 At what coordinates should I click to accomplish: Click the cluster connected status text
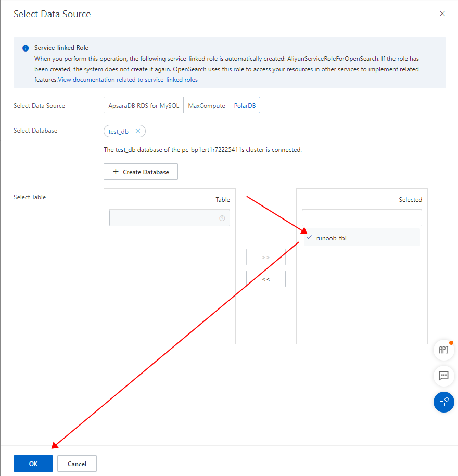coord(202,150)
